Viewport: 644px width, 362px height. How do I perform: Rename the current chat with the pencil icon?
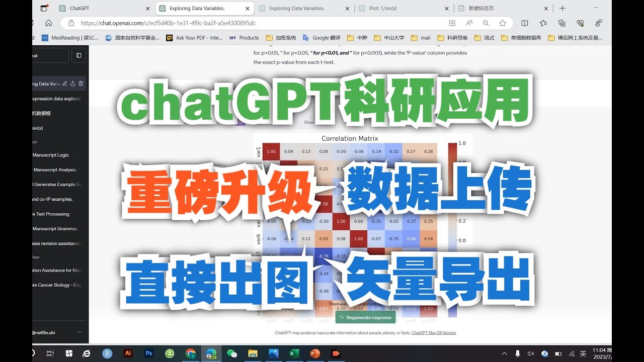click(65, 84)
